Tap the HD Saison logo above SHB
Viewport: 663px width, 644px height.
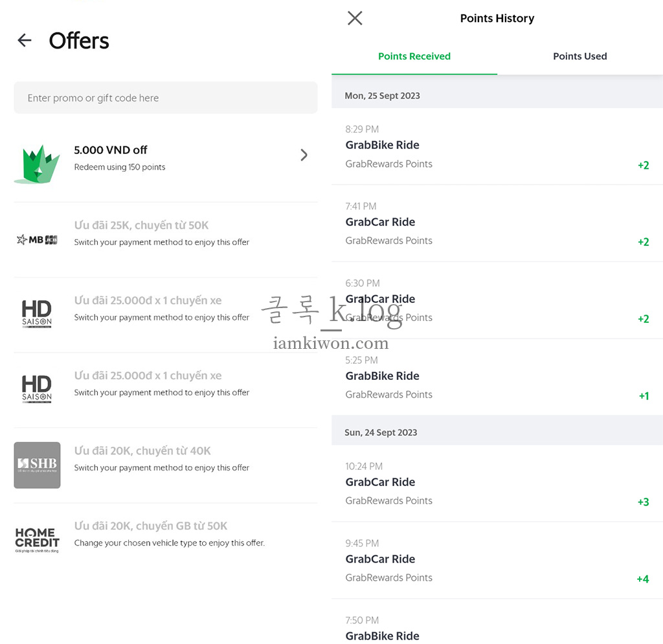37,389
